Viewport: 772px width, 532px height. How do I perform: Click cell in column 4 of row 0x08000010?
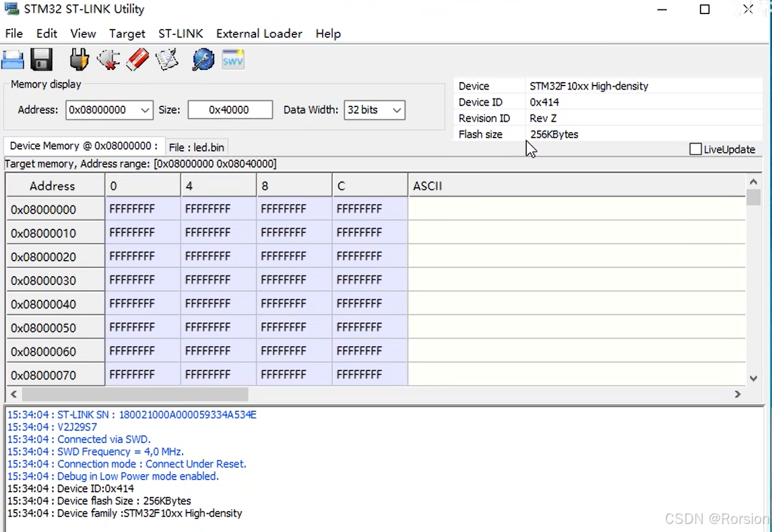coord(219,233)
